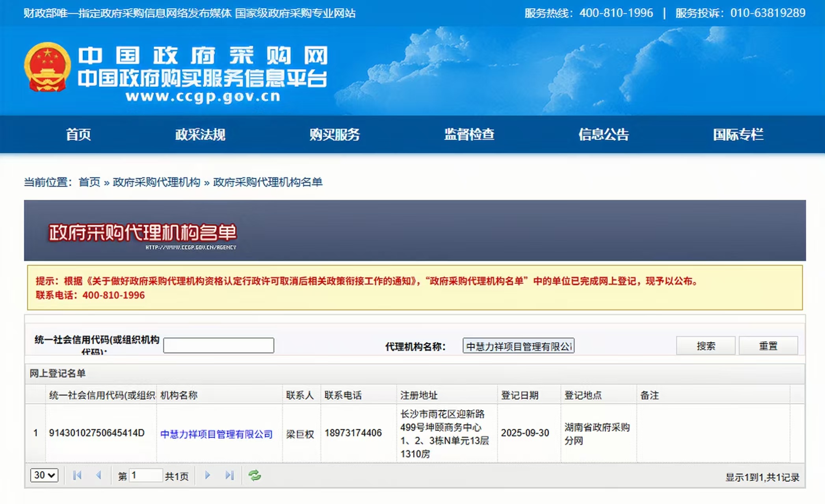Viewport: 825px width, 504px height.
Task: Select the contact name 梁巨权 cell
Action: [x=301, y=433]
